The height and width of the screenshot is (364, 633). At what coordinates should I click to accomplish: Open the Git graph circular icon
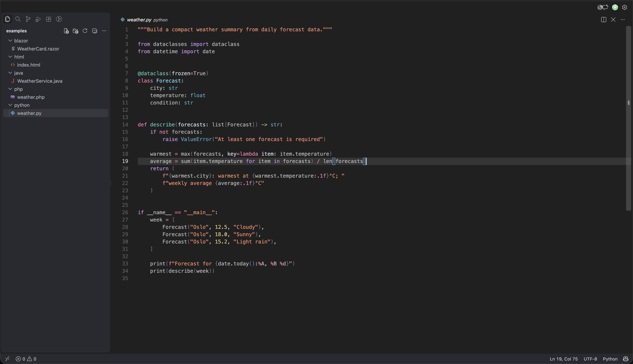[x=59, y=19]
